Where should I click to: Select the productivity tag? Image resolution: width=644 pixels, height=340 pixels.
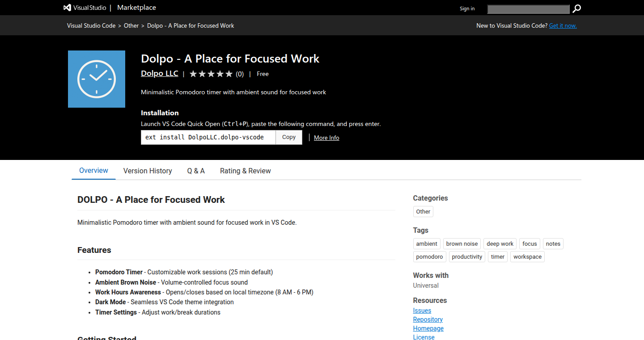coord(467,257)
